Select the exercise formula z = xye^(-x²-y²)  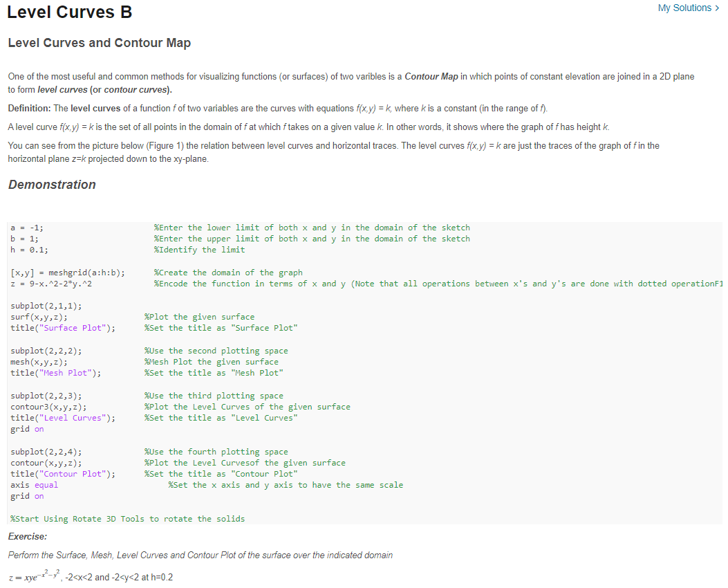click(31, 574)
